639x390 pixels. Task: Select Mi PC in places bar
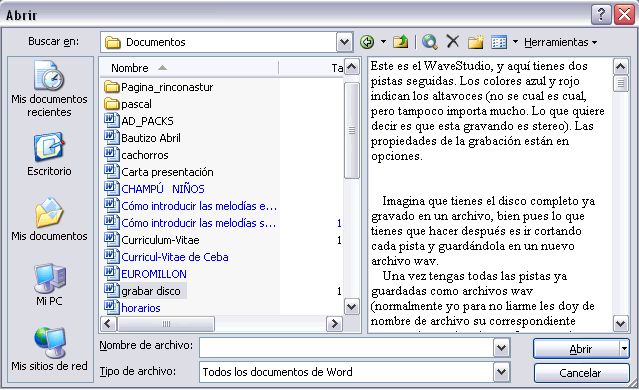point(49,285)
